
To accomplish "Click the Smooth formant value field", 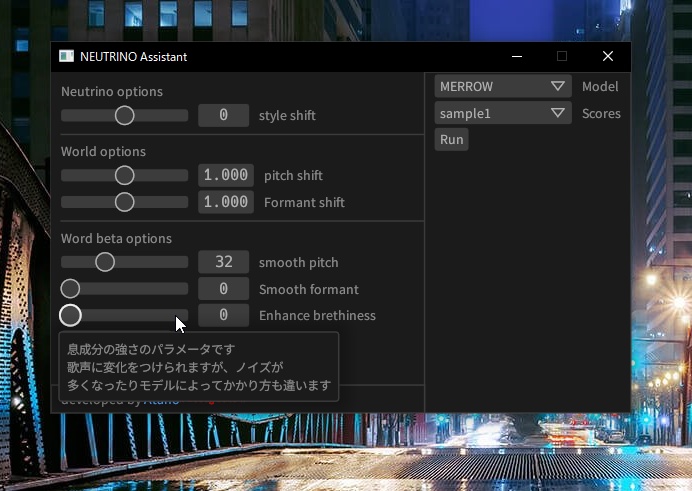I will 223,289.
